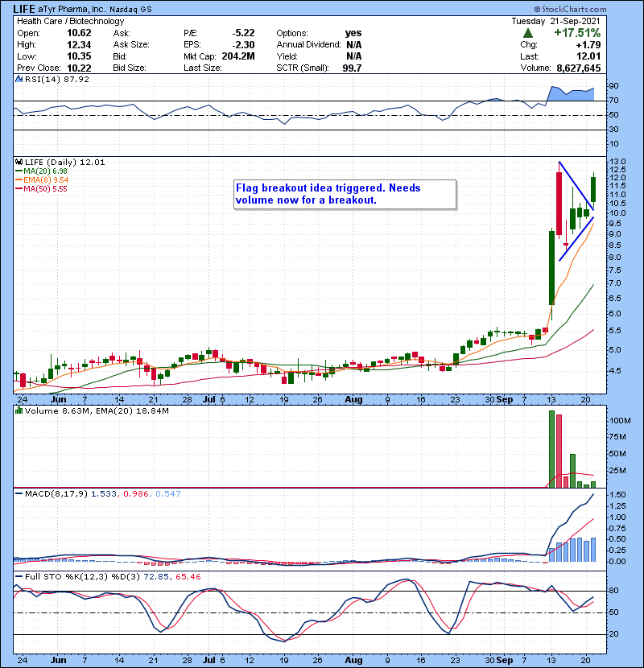
Task: Click the 1.50 MACD axis label
Action: coord(618,495)
